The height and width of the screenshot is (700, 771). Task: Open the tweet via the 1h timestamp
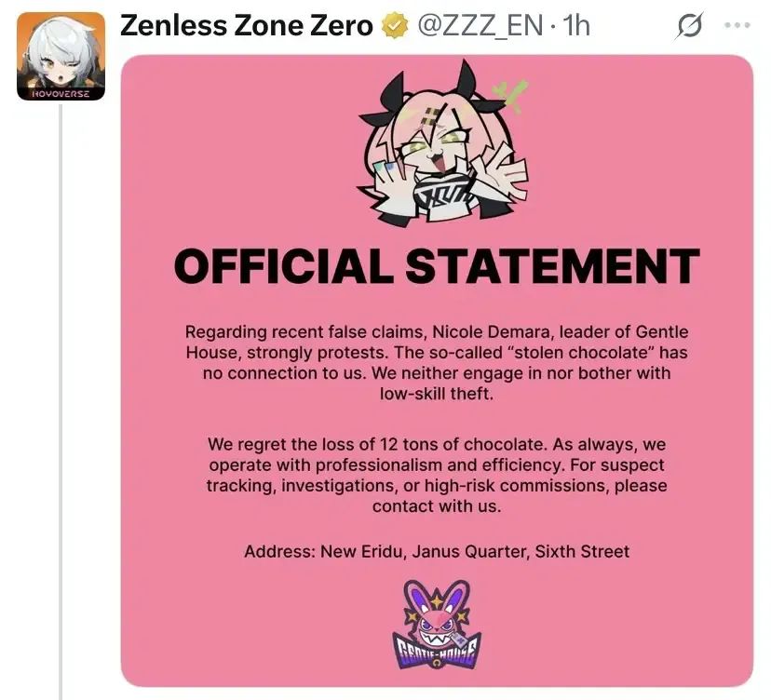click(x=576, y=26)
